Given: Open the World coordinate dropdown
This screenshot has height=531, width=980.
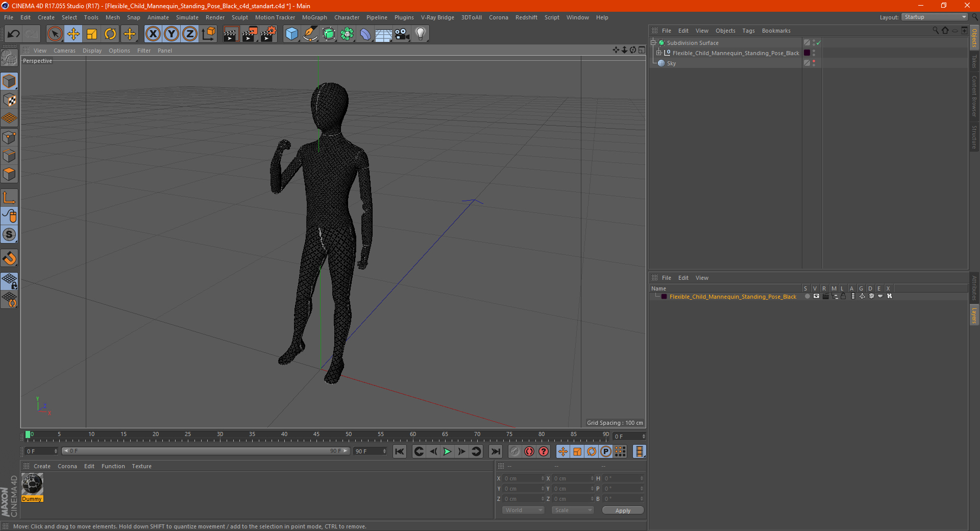Looking at the screenshot, I should point(523,510).
